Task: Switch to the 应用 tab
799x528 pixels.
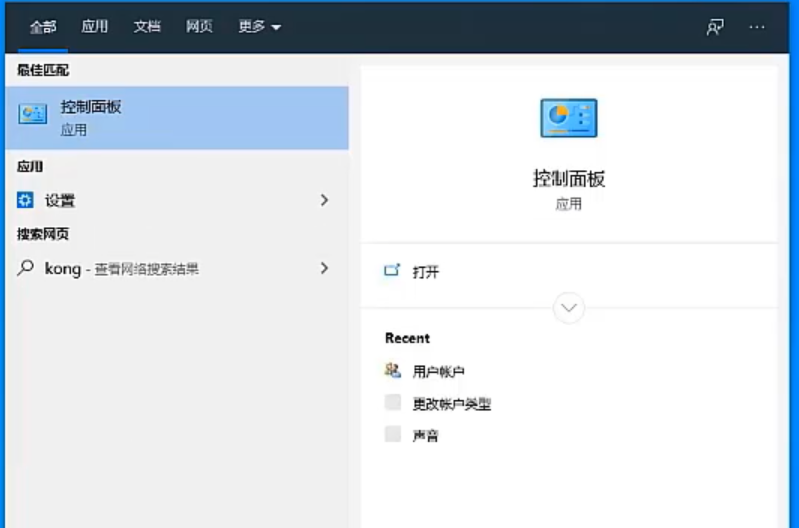Action: [95, 27]
